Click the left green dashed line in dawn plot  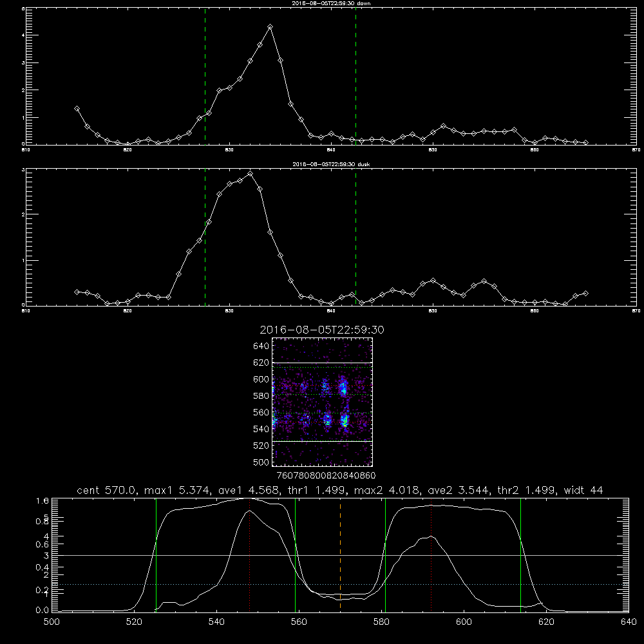click(205, 76)
